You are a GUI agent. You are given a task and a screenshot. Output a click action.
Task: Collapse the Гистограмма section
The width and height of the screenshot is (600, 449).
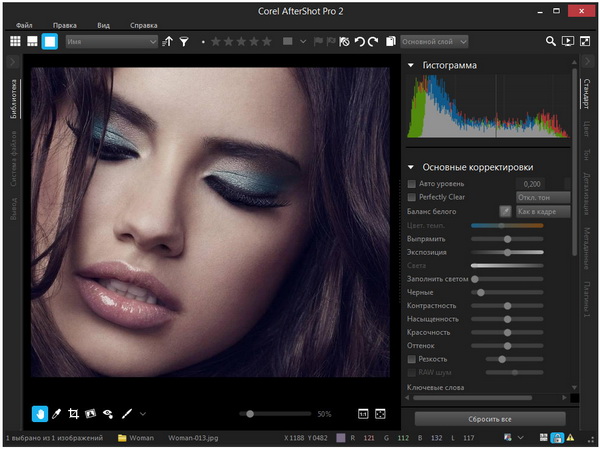point(412,66)
